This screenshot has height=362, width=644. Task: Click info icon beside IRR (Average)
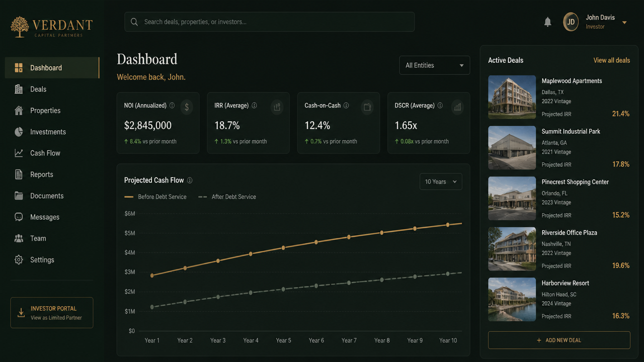click(254, 106)
